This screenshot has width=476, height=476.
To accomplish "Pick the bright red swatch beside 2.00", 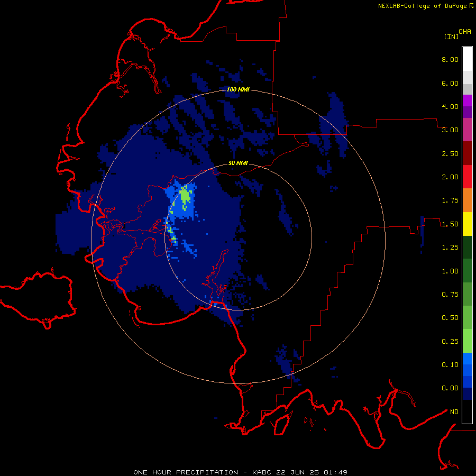I will coord(467,177).
